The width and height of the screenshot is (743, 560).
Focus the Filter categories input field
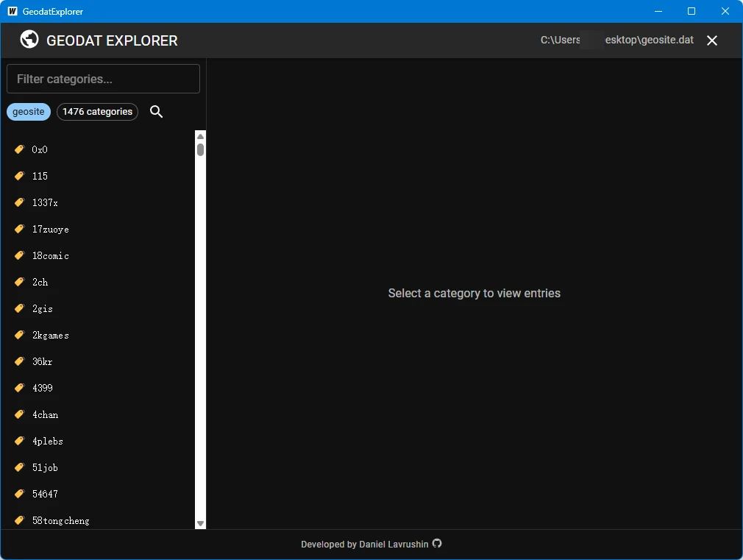coord(103,79)
